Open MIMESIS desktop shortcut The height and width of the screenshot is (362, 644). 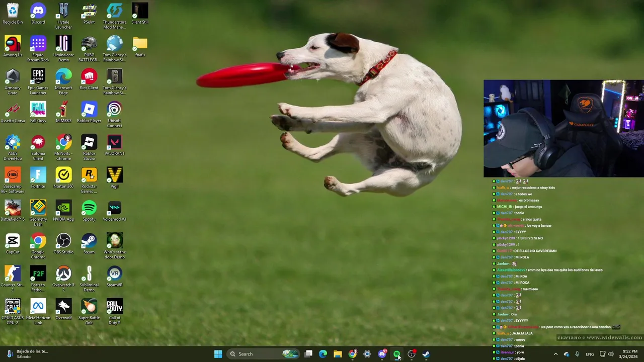(x=63, y=113)
